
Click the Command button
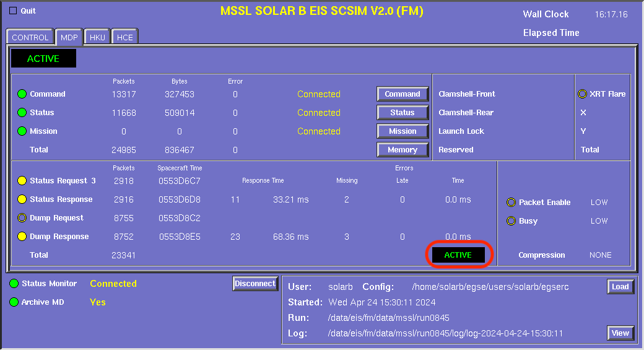click(402, 94)
